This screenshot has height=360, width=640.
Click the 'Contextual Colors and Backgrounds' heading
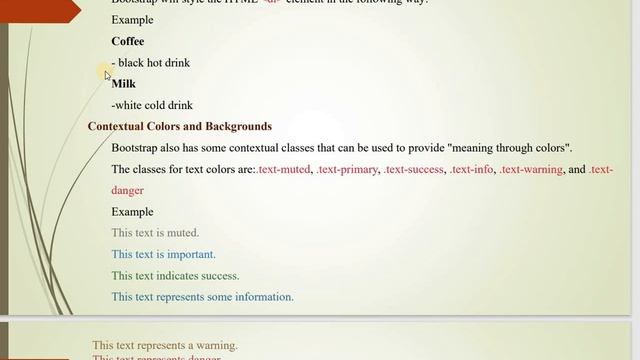pos(180,127)
